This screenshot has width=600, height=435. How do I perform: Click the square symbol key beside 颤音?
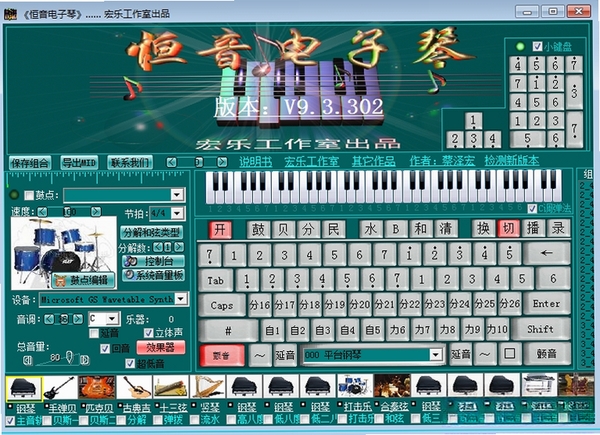pos(510,354)
